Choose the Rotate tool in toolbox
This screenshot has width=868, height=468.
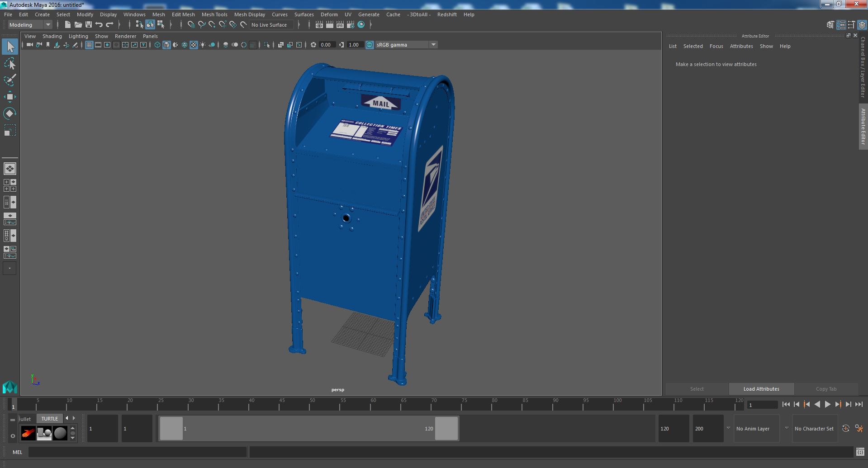pyautogui.click(x=10, y=113)
